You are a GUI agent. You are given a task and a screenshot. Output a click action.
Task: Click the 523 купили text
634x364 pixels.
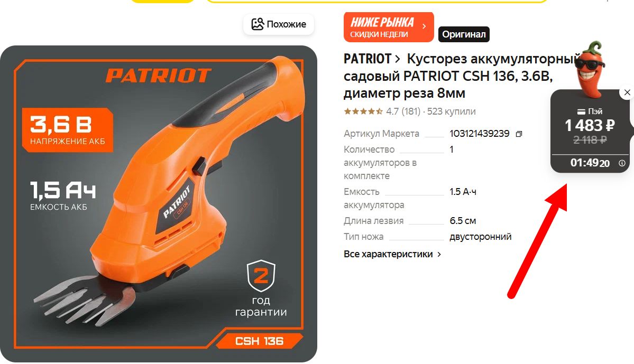click(451, 111)
